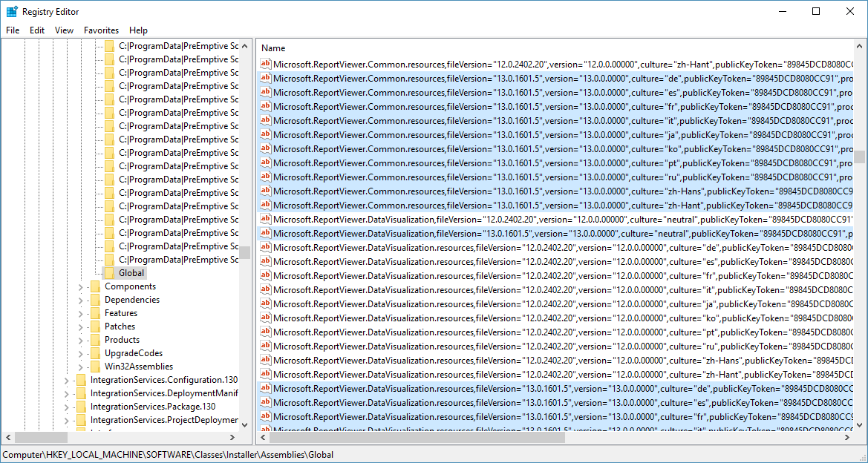
Task: Expand IntegrationServices.Package.130 node
Action: click(x=67, y=407)
